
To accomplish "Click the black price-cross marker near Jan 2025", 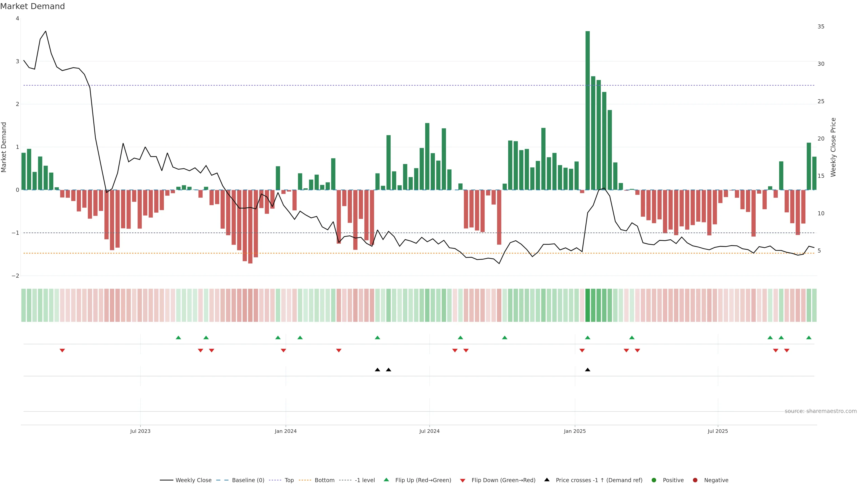I will pyautogui.click(x=588, y=370).
